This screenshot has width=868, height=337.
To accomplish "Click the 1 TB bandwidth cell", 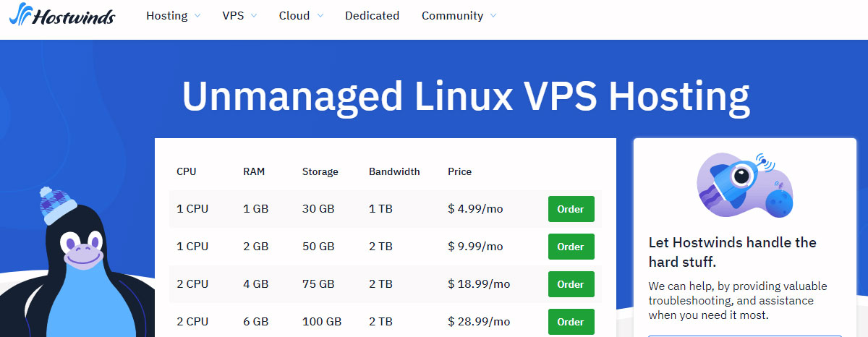I will (380, 209).
